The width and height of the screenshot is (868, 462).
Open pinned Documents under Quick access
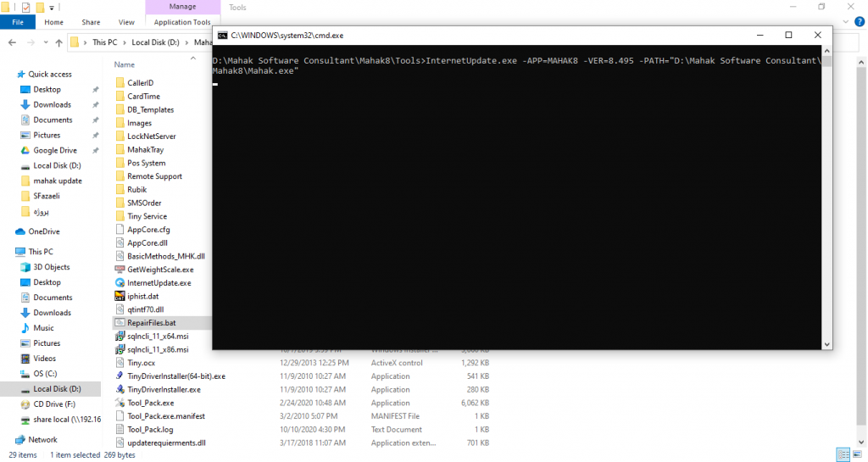click(x=53, y=120)
